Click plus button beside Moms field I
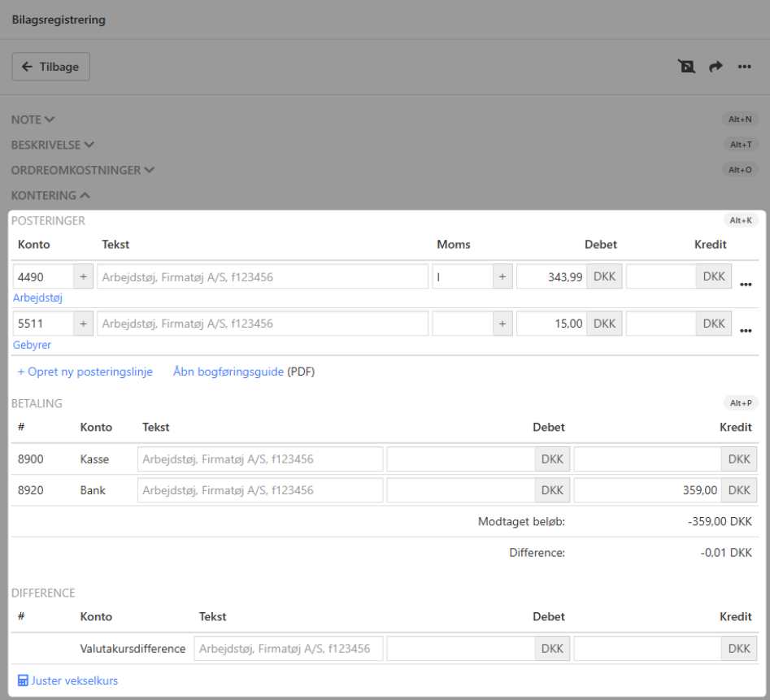This screenshot has width=770, height=700. [502, 277]
